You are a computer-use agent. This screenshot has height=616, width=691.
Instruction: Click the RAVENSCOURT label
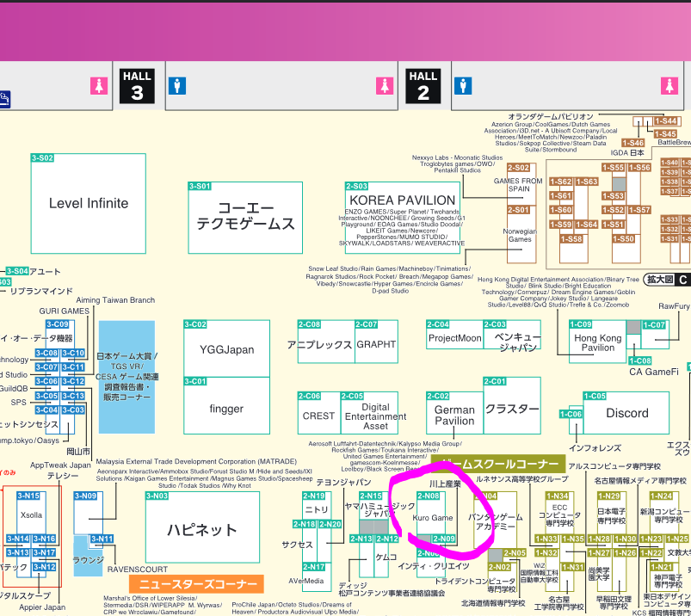tap(138, 570)
